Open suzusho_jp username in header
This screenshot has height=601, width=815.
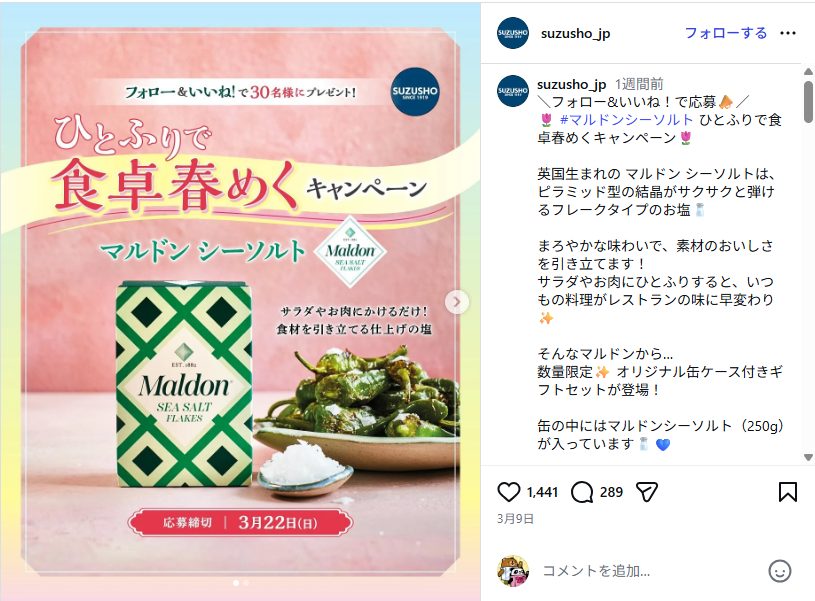575,34
